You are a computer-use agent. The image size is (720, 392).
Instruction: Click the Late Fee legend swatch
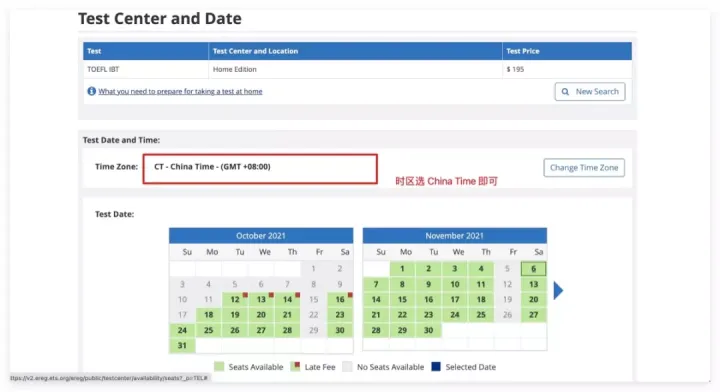295,366
